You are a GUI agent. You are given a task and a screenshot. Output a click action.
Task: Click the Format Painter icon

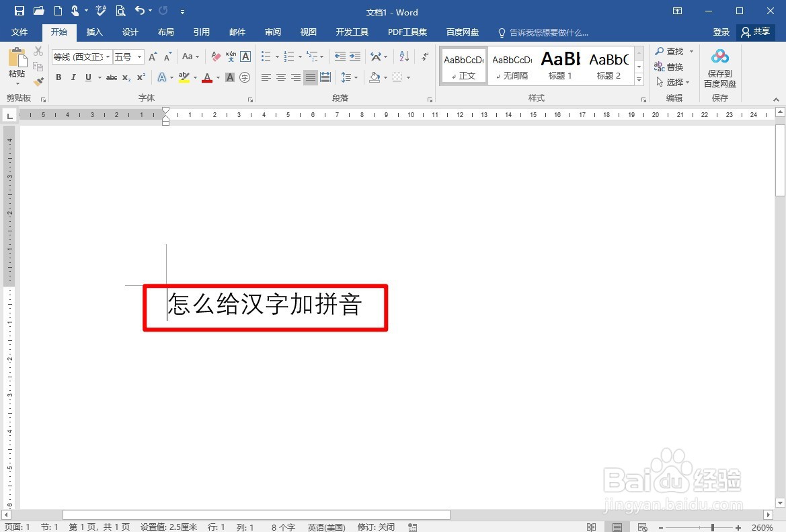coord(38,80)
